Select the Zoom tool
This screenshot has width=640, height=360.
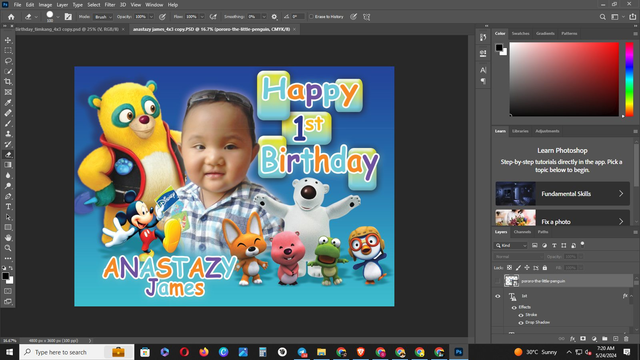[8, 248]
